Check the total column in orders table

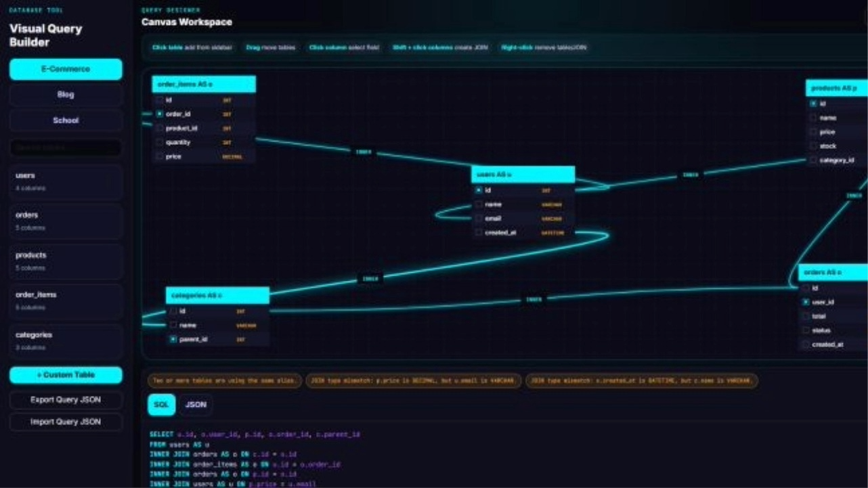806,316
